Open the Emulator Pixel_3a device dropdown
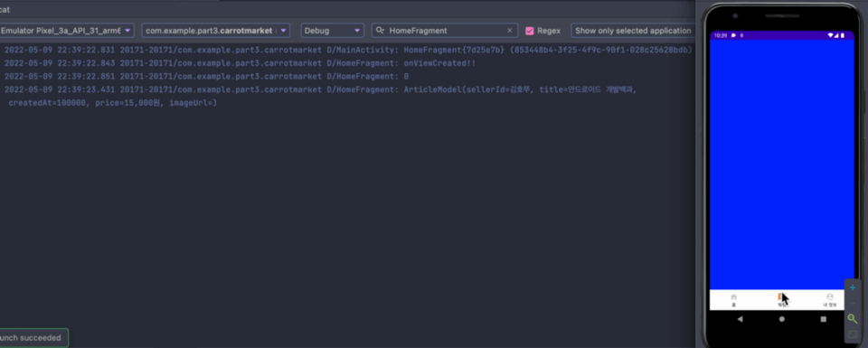This screenshot has width=868, height=348. click(x=66, y=31)
